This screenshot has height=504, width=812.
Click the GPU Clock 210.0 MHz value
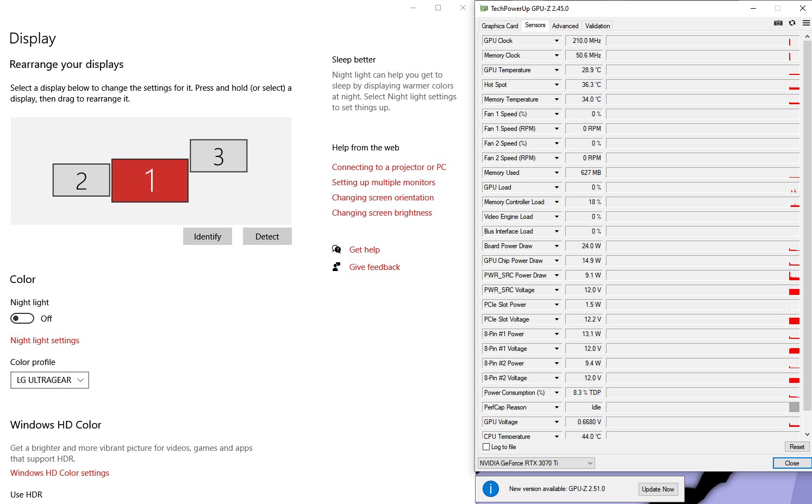pos(584,41)
